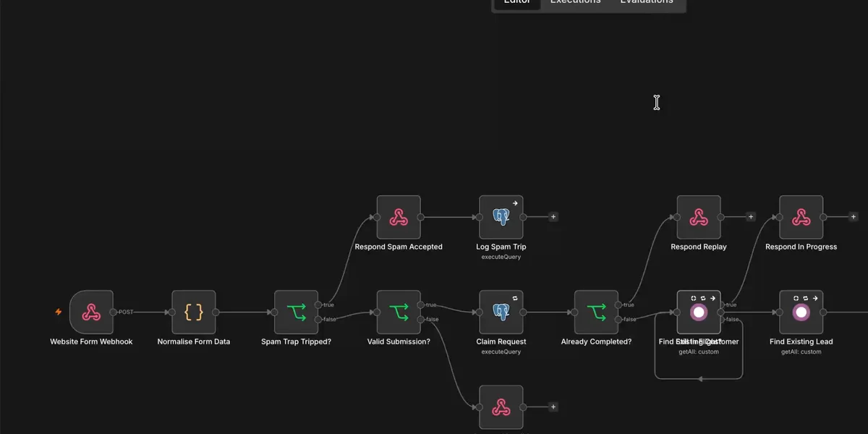Open the Spam Trap Tripped? If node

pyautogui.click(x=297, y=312)
